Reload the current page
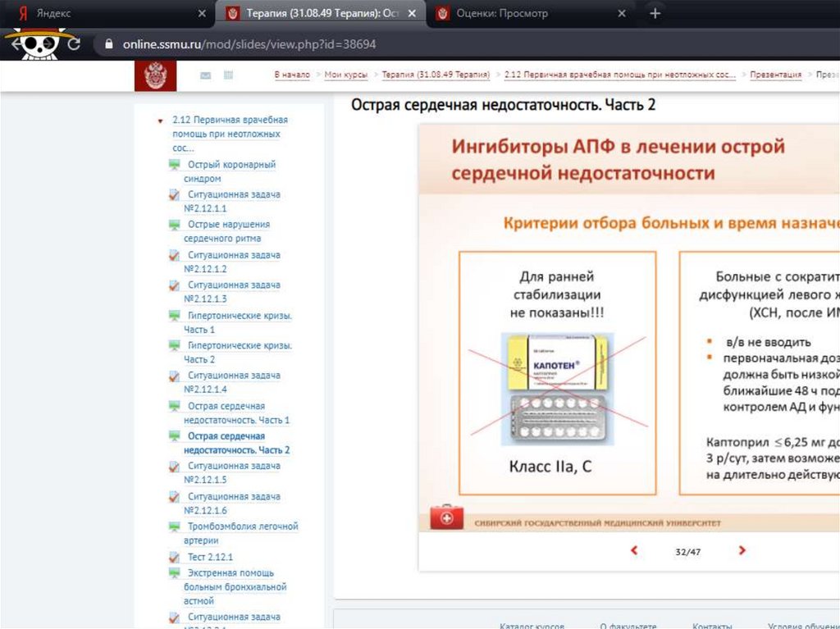Screen dimensions: 840x629 [74, 44]
